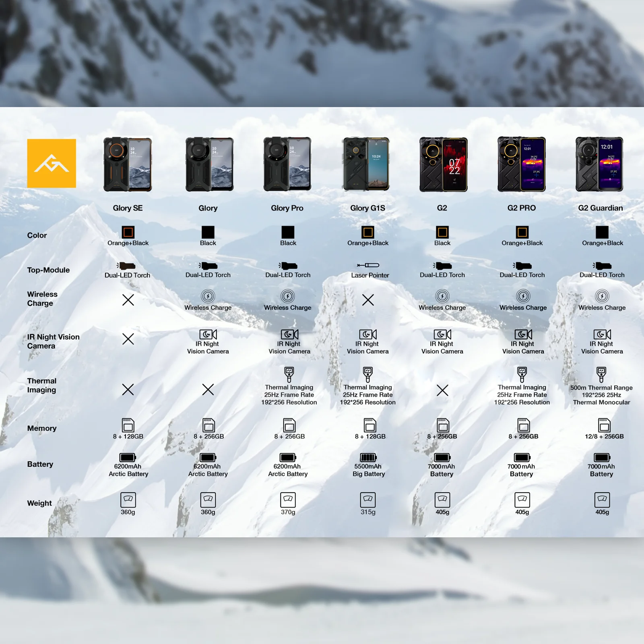Select the wireless charge icon in G2 column
Screen dimensions: 644x644
pyautogui.click(x=442, y=296)
